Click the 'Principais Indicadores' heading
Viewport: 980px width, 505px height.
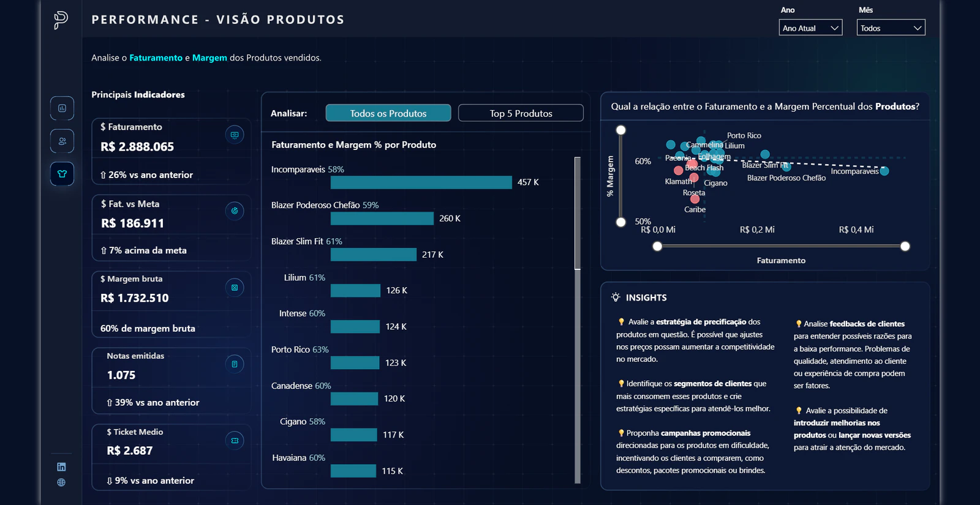point(138,95)
